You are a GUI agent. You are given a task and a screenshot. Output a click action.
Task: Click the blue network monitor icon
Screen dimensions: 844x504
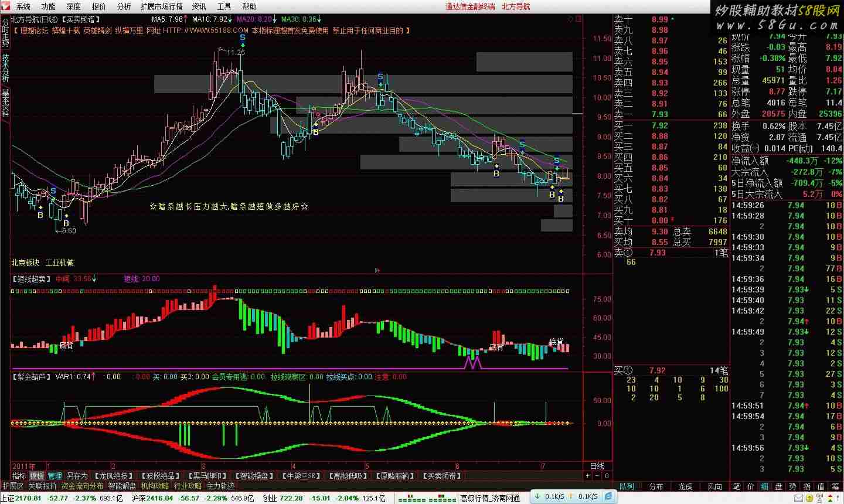click(x=608, y=497)
